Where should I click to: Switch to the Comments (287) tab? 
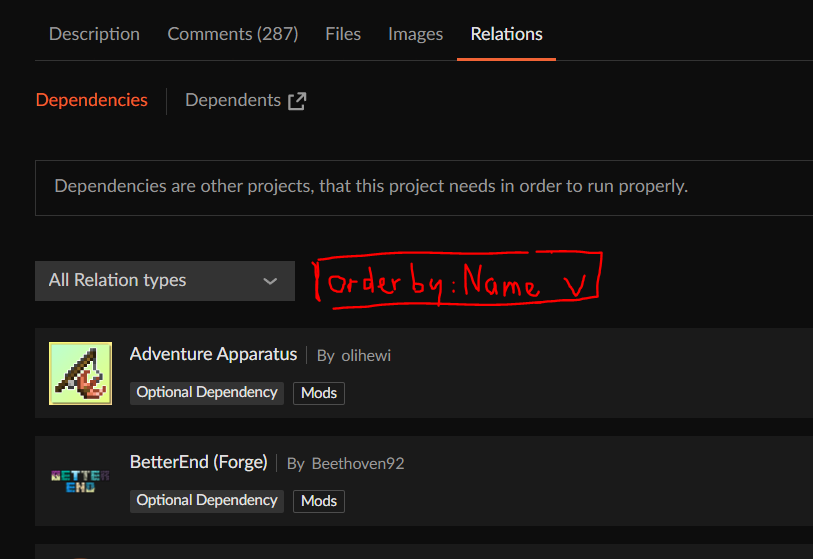point(232,34)
